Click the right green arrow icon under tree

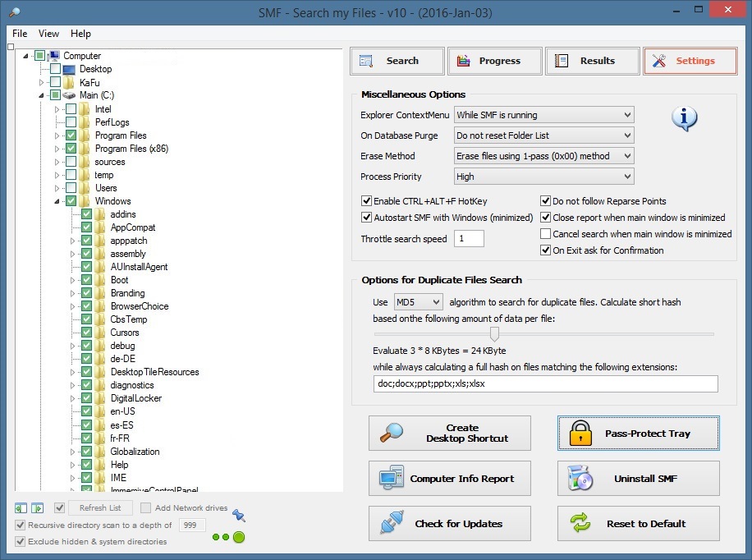coord(37,508)
